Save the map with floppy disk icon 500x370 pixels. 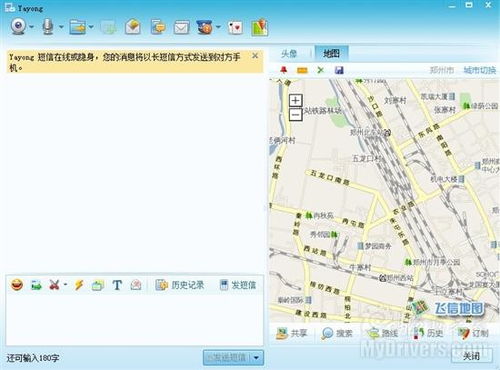click(x=339, y=70)
